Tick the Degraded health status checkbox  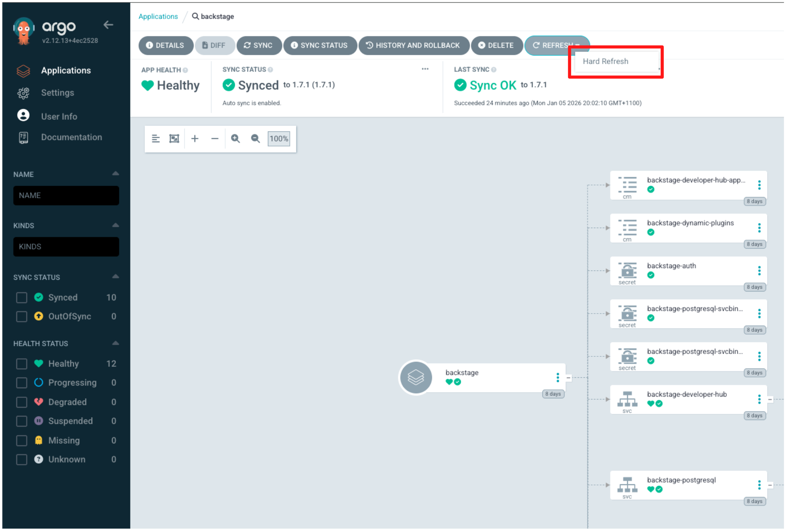point(22,402)
